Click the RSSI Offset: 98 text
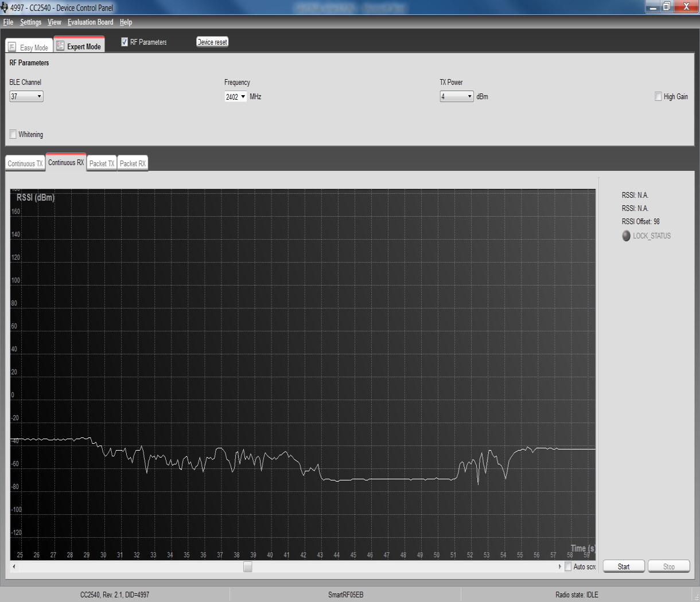The height and width of the screenshot is (602, 700). (x=641, y=221)
